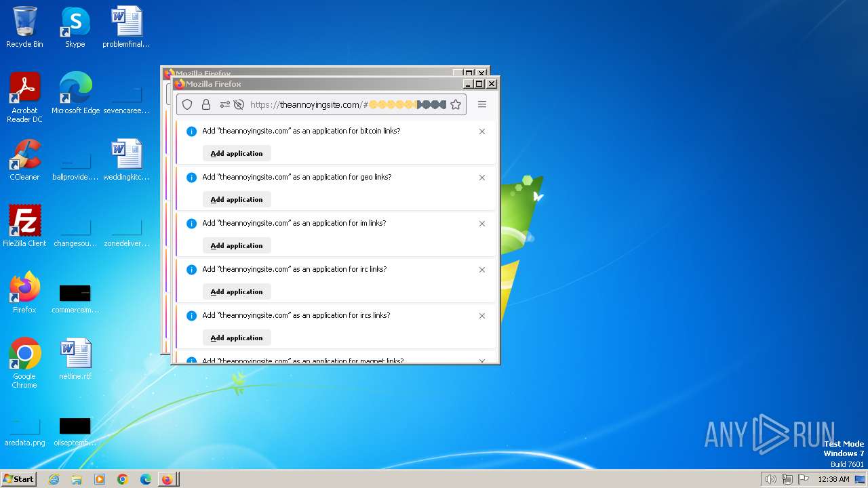The width and height of the screenshot is (868, 488).
Task: Click info icon of im links prompt
Action: coord(191,224)
